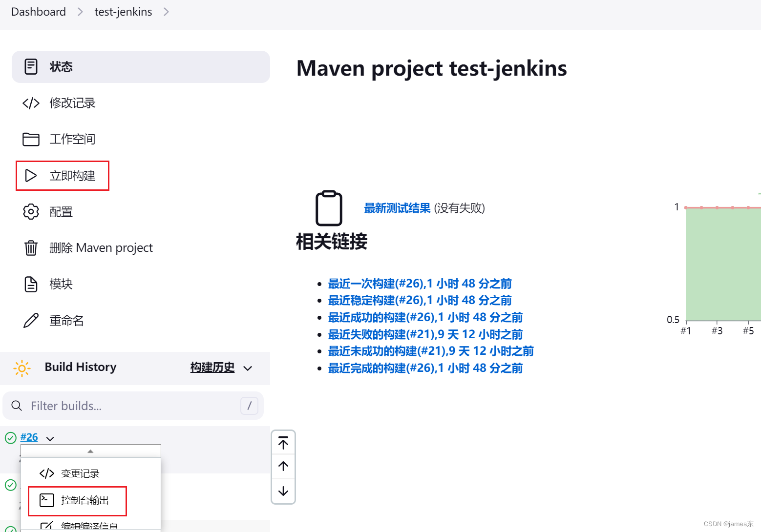Open 最近一次构建(#26) link
761x532 pixels.
click(420, 284)
